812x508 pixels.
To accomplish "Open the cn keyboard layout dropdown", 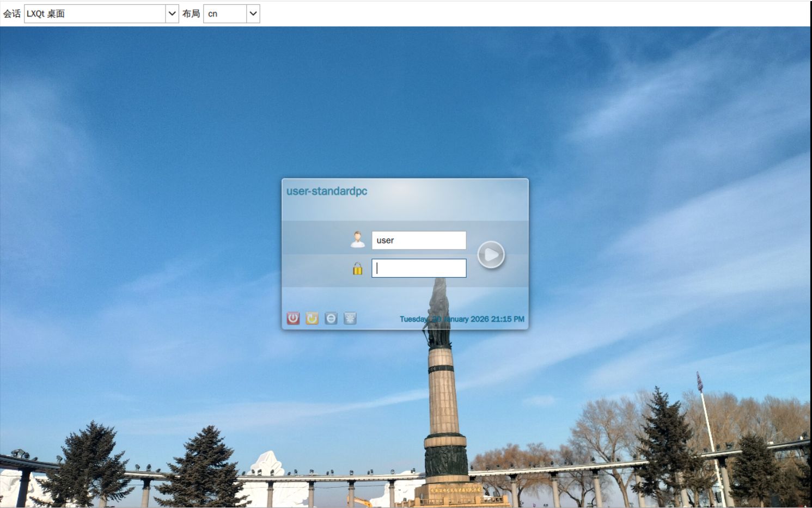I will coord(231,14).
